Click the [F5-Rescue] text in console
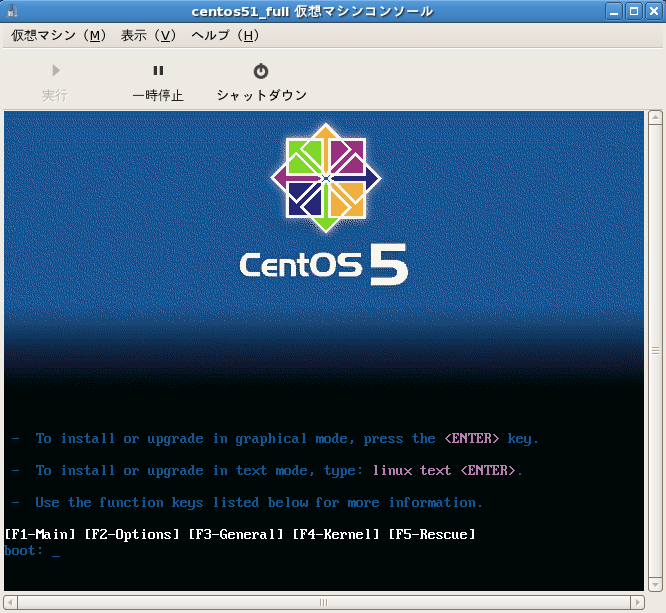 tap(432, 534)
